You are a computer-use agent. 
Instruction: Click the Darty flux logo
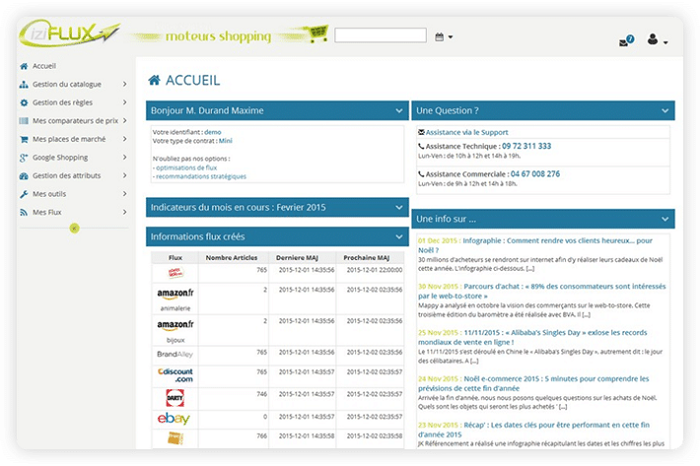click(175, 397)
